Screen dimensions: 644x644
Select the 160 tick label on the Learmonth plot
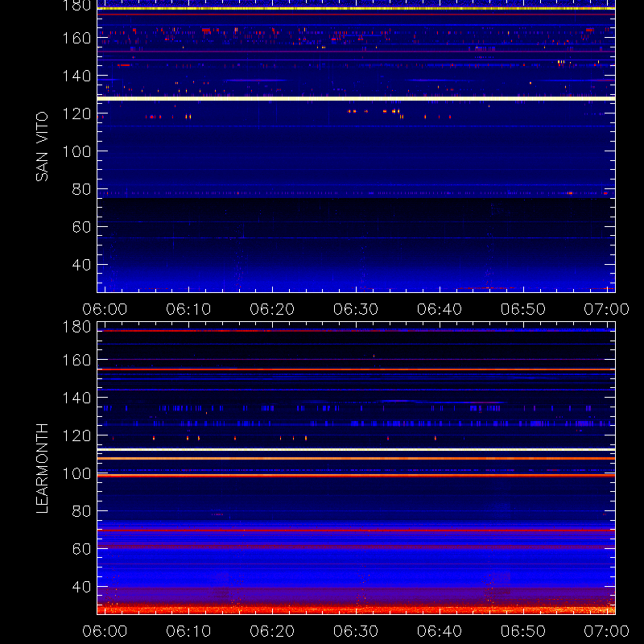pyautogui.click(x=76, y=360)
